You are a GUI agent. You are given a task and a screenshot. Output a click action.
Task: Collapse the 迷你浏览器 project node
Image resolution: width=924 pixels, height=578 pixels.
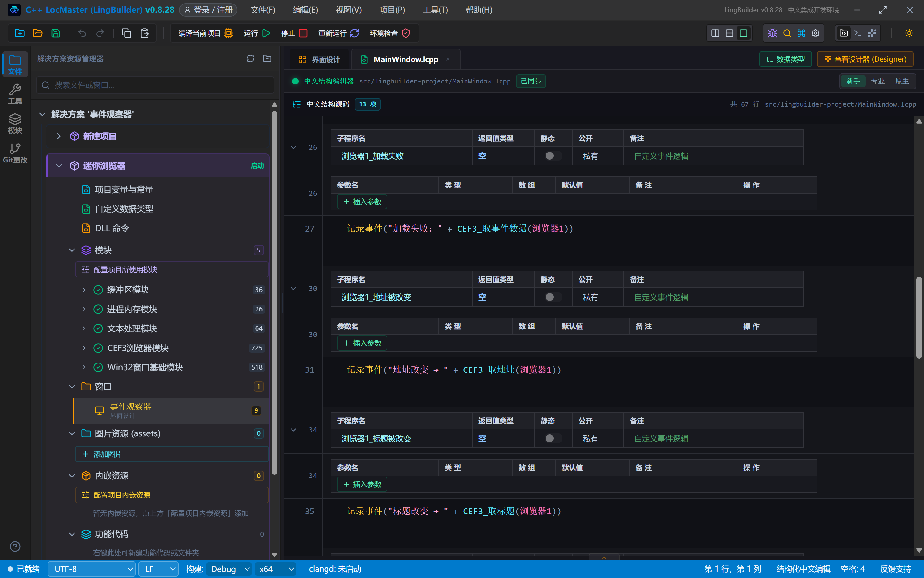(x=59, y=165)
